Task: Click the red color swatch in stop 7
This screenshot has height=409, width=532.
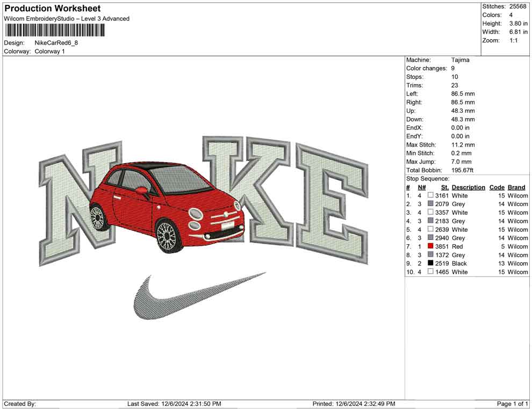Action: (x=430, y=246)
